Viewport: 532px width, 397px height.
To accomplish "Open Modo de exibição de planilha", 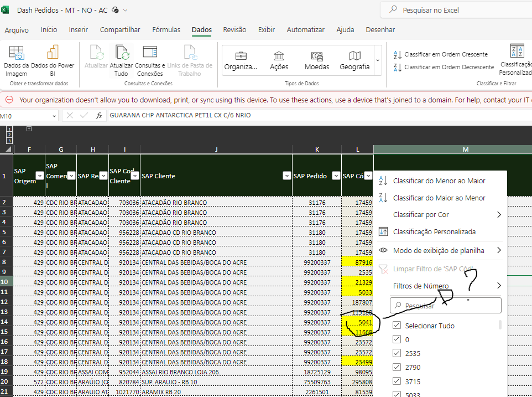I will [x=440, y=250].
